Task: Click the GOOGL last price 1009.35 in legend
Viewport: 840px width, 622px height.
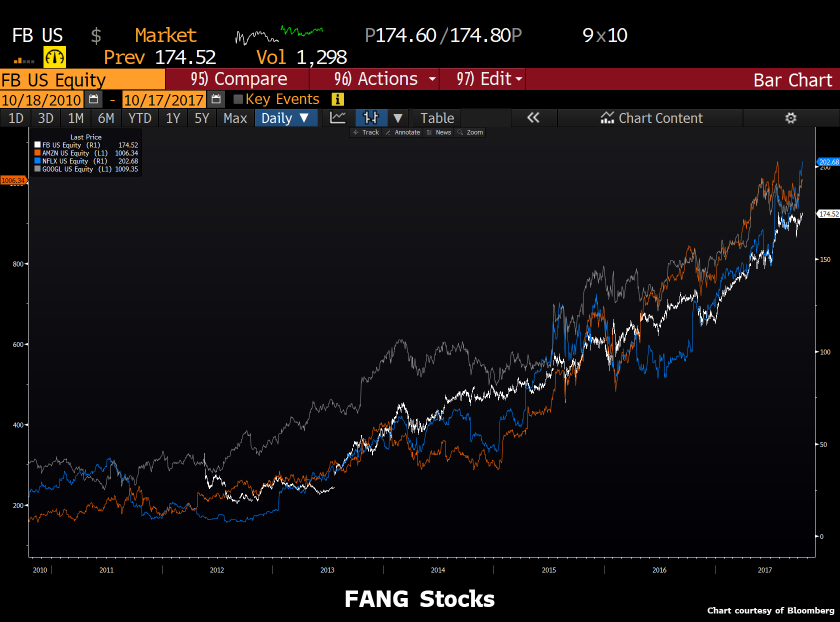Action: tap(126, 169)
